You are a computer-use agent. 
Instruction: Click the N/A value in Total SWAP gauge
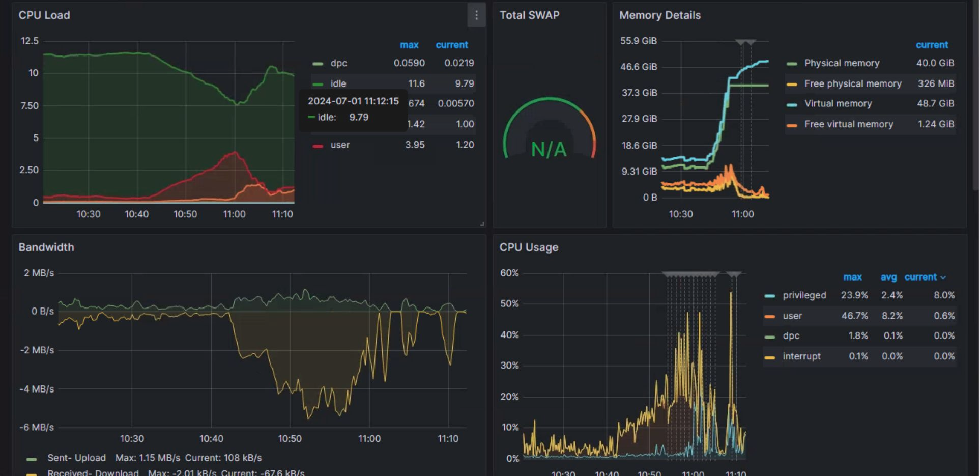tap(549, 149)
